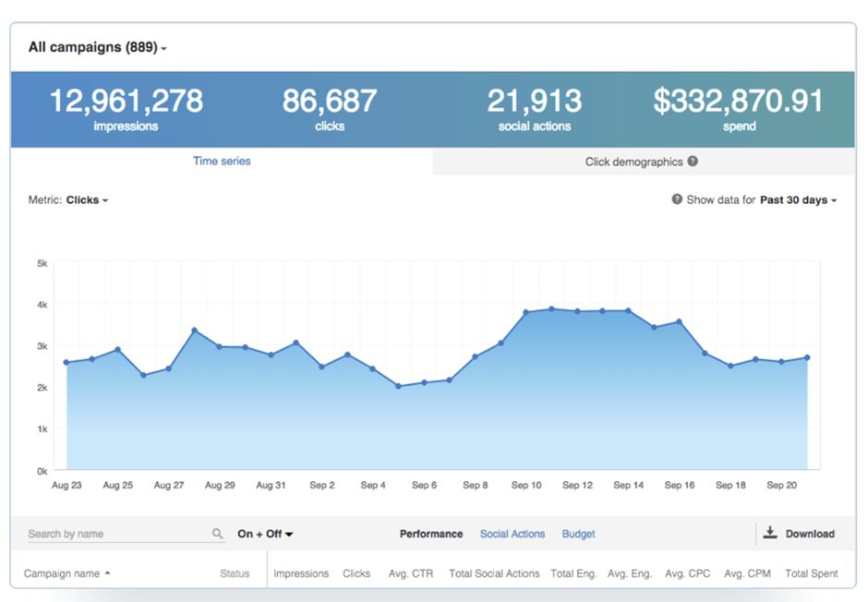Switch to the Time series tab
Screen dimensions: 868x602
click(222, 161)
